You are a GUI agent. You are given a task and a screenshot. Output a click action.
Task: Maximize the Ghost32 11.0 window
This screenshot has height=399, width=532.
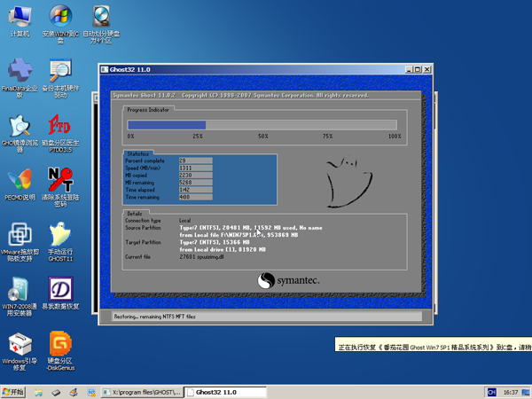point(418,69)
